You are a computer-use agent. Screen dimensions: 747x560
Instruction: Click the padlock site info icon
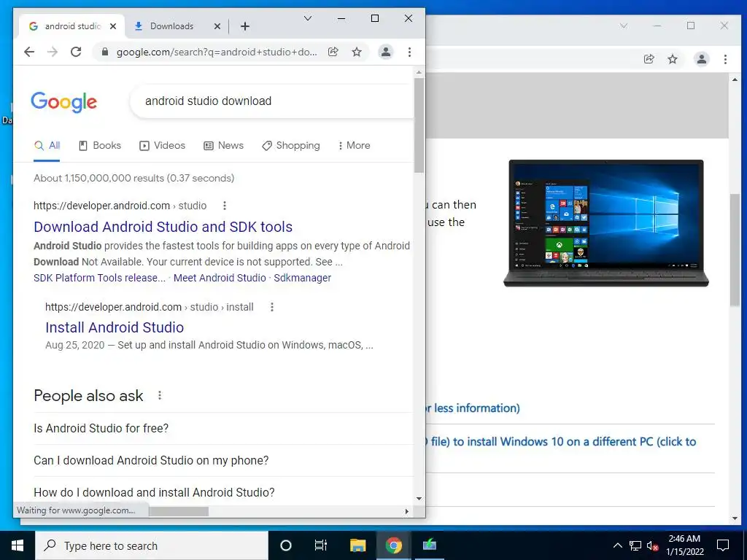(105, 52)
